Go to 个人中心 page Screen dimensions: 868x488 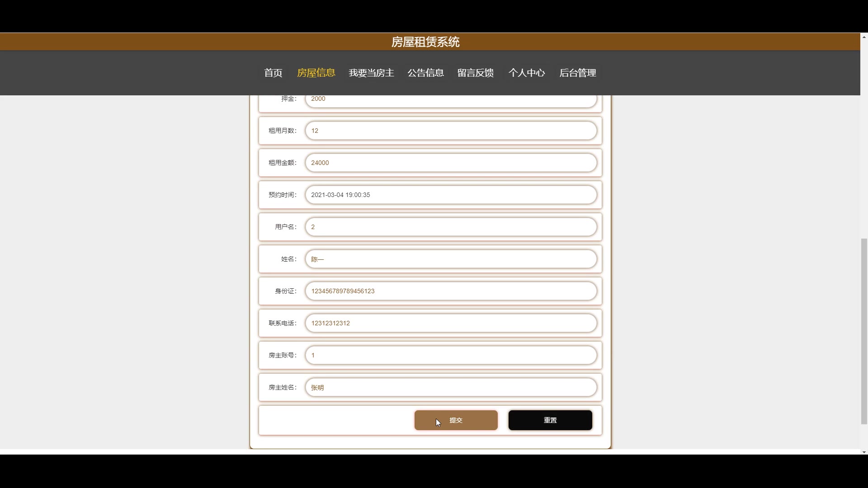526,73
